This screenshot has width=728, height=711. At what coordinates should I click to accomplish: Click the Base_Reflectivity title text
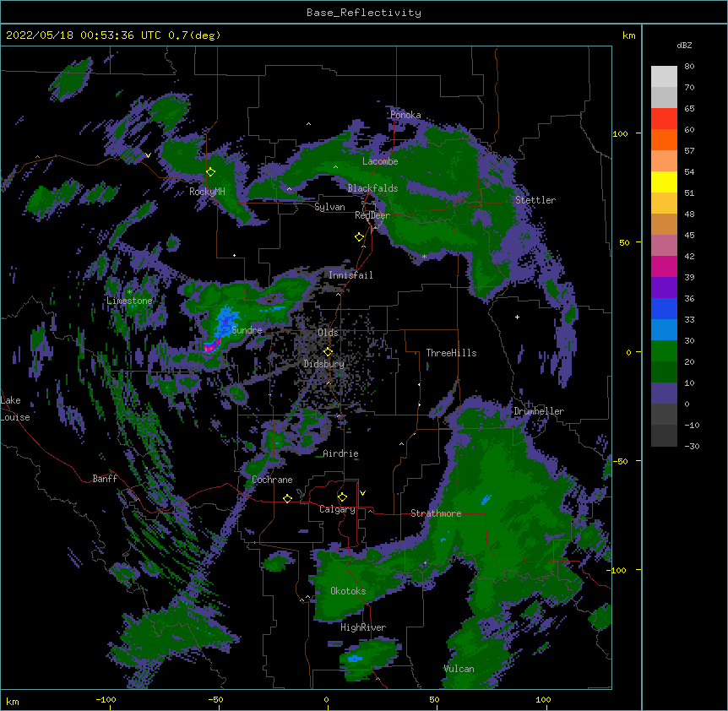pyautogui.click(x=364, y=13)
